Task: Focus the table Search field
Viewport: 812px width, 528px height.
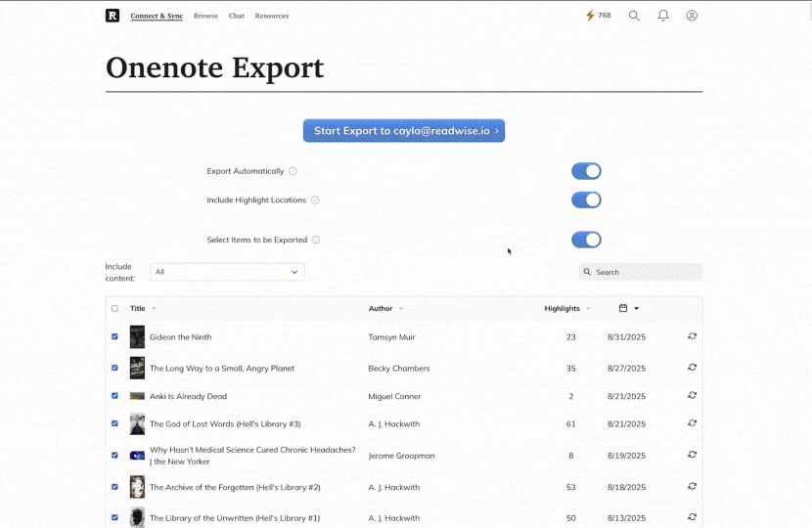Action: click(x=641, y=272)
